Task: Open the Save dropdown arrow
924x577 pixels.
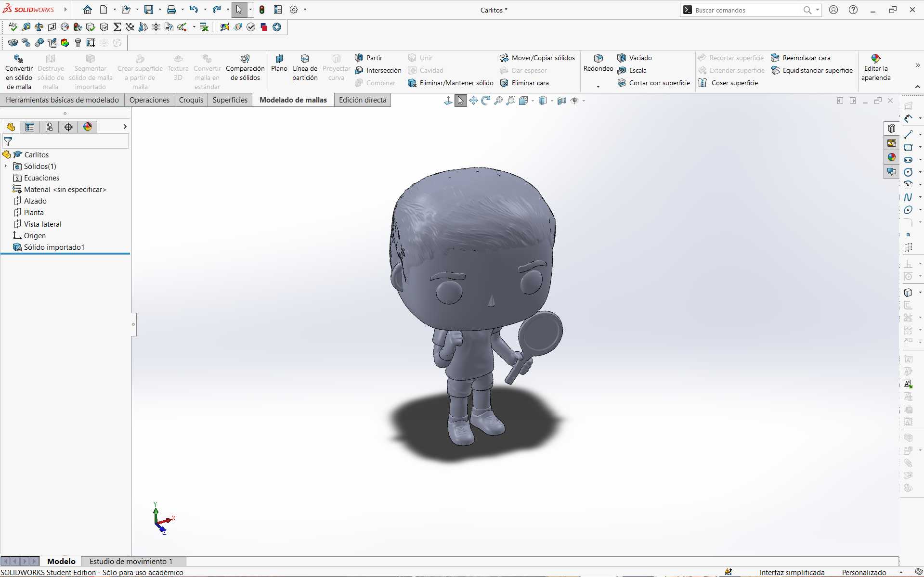Action: (x=160, y=10)
